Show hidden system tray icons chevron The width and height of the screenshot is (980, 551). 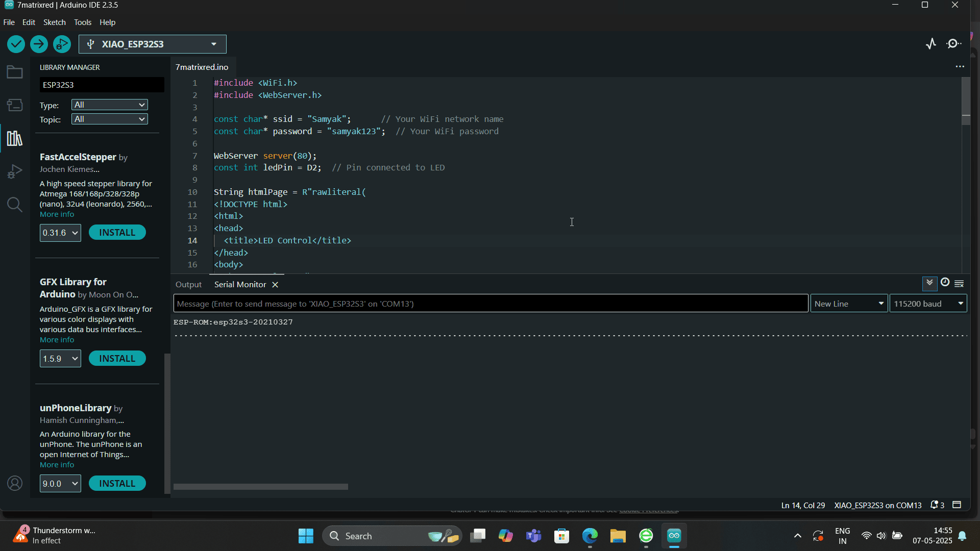coord(797,536)
